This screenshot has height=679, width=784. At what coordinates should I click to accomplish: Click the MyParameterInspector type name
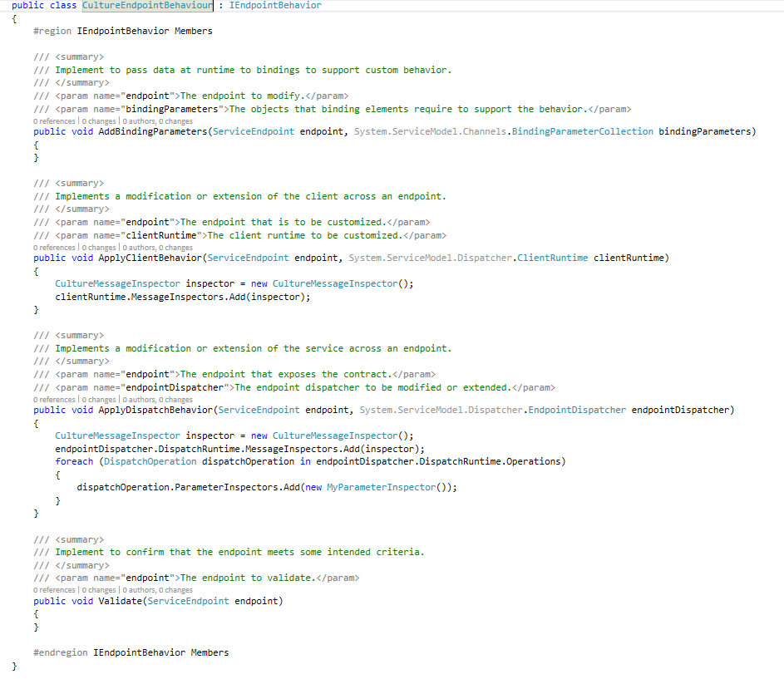coord(381,488)
